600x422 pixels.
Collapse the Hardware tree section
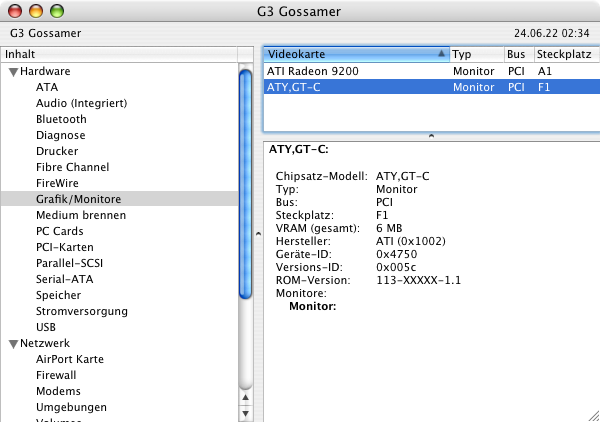point(13,72)
